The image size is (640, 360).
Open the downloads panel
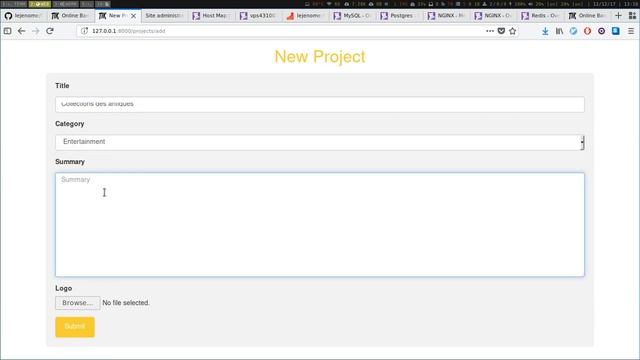coord(545,31)
